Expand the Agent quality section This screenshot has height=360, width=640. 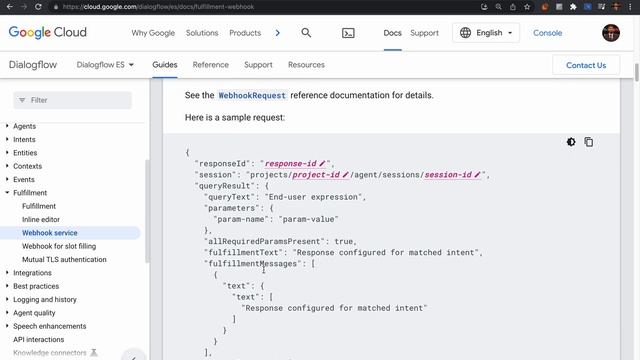pos(7,313)
